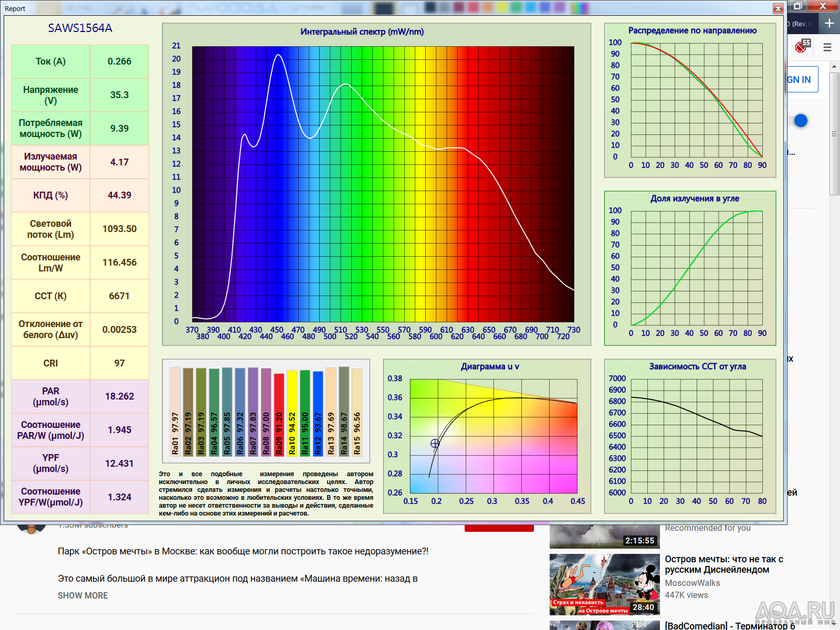The image size is (840, 630).
Task: Click the Ra01 97.97 bar
Action: click(175, 412)
